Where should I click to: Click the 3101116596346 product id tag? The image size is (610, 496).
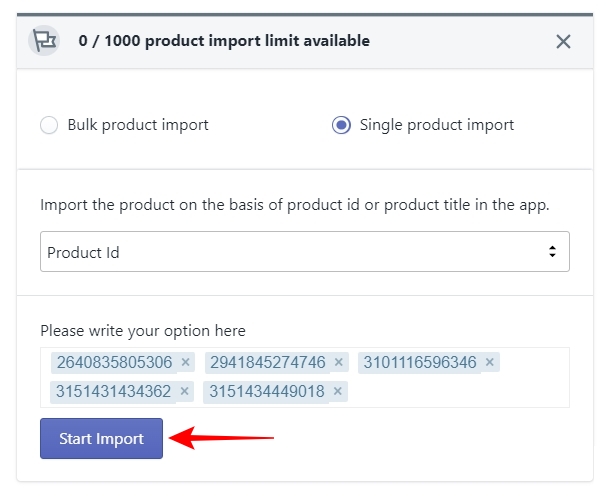(420, 362)
